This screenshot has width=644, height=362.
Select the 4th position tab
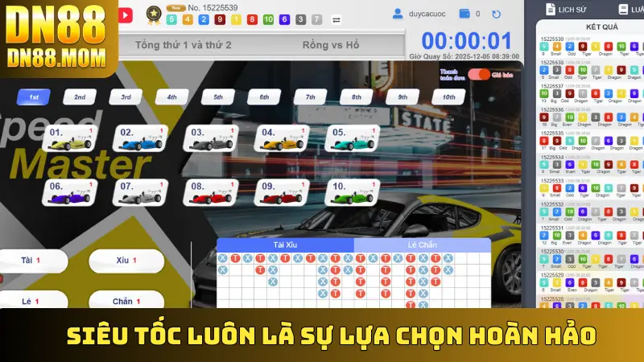(x=171, y=97)
